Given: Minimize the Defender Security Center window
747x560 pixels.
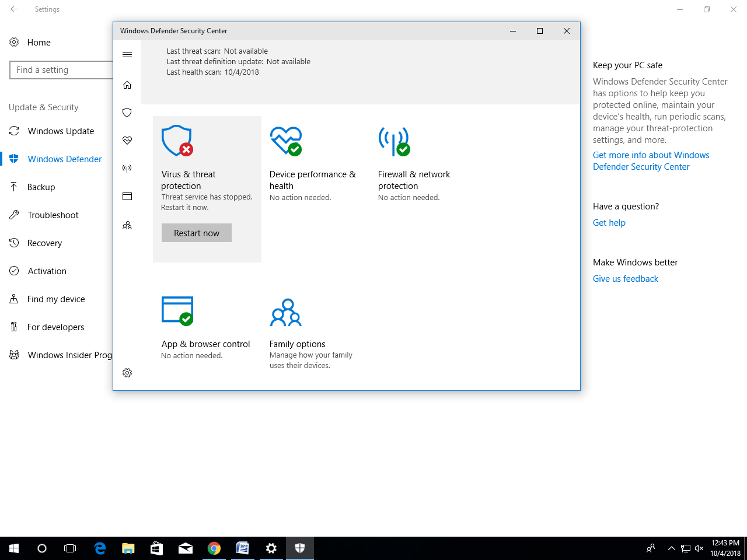Looking at the screenshot, I should tap(513, 31).
